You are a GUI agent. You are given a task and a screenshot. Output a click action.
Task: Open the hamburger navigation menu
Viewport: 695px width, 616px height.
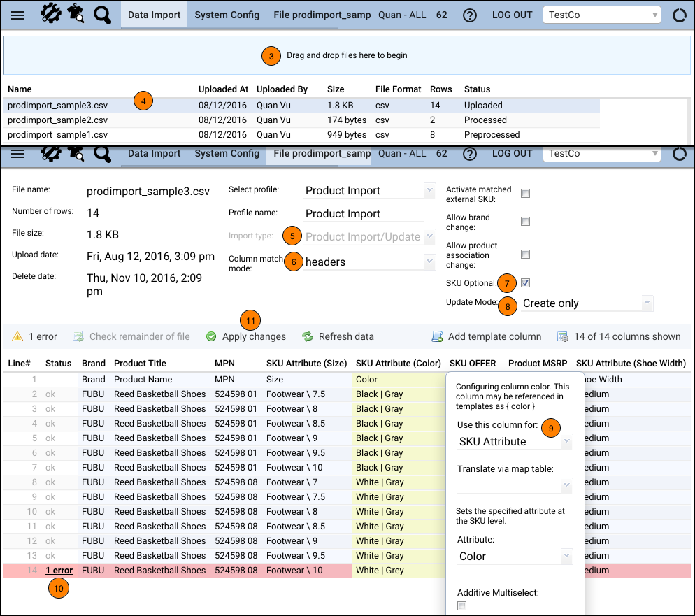click(18, 14)
